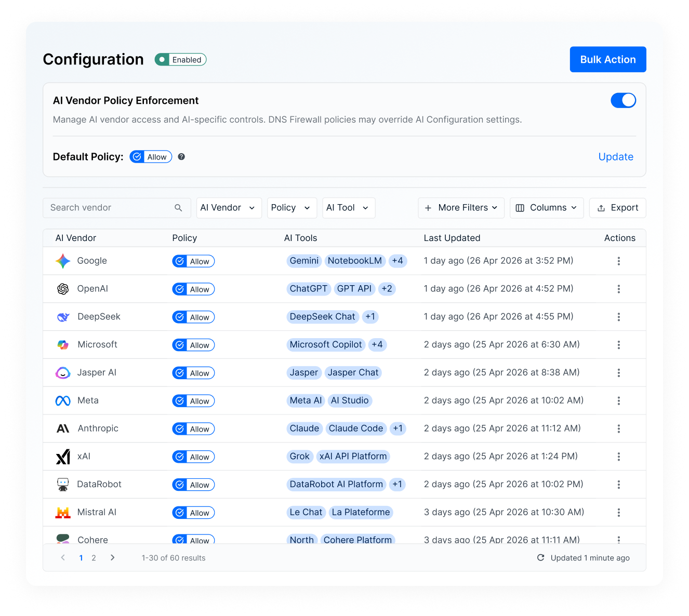This screenshot has height=616, width=689.
Task: Click the Gemini tool tag
Action: click(304, 261)
